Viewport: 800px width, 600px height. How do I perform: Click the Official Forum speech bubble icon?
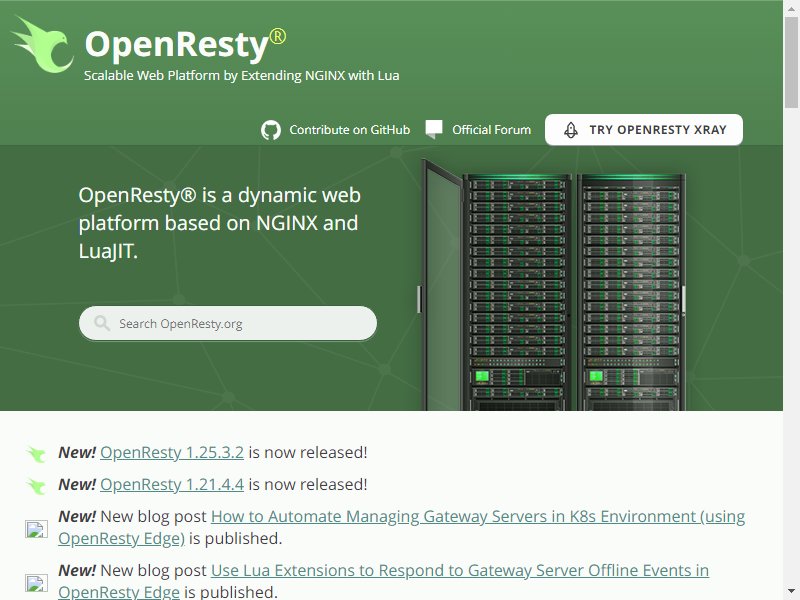coord(434,130)
